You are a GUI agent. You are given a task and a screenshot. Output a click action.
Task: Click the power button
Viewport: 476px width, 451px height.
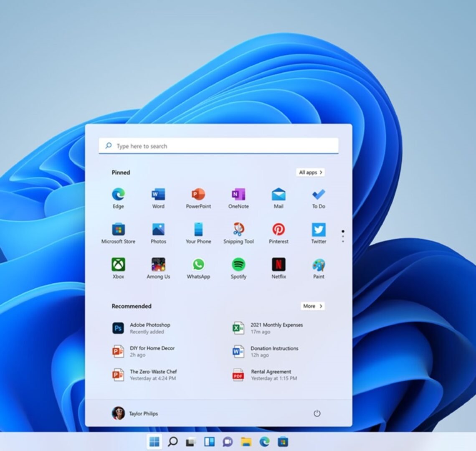point(317,413)
